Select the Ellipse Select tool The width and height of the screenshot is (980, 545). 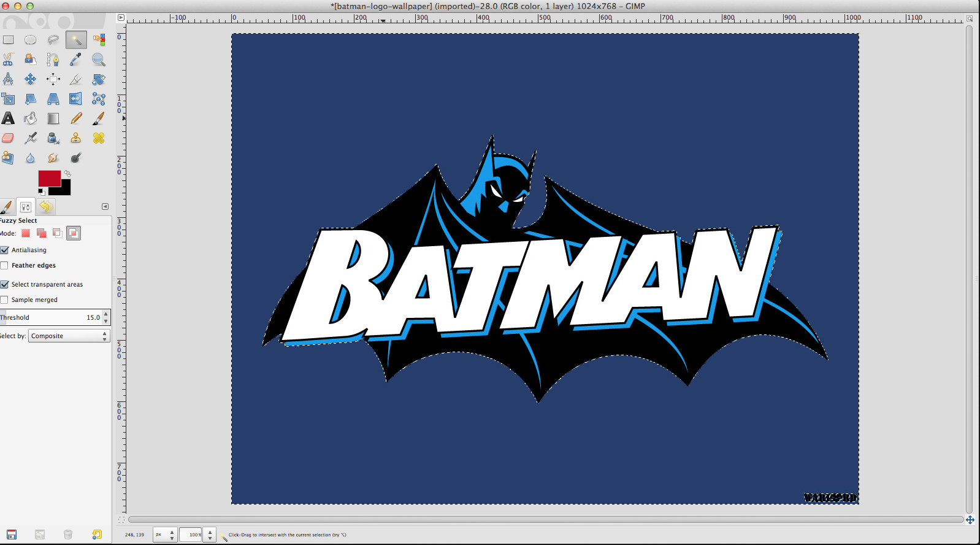coord(30,40)
